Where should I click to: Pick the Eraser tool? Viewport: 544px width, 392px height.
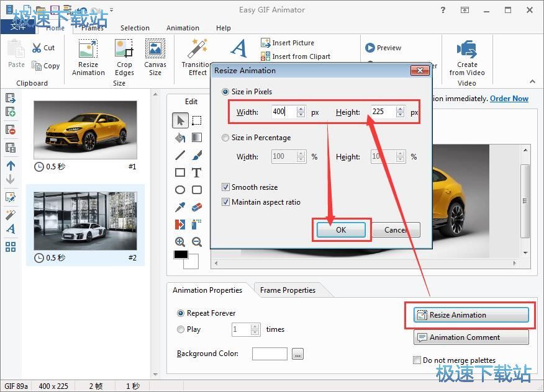196,207
